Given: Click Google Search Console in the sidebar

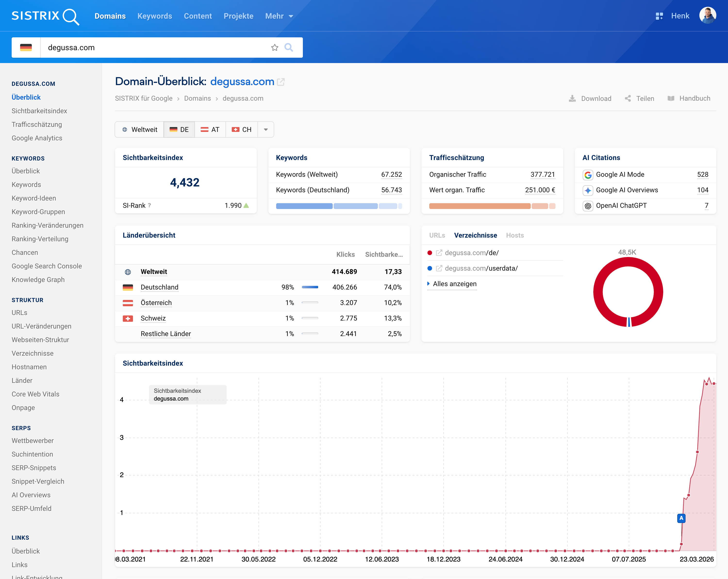Looking at the screenshot, I should [47, 266].
